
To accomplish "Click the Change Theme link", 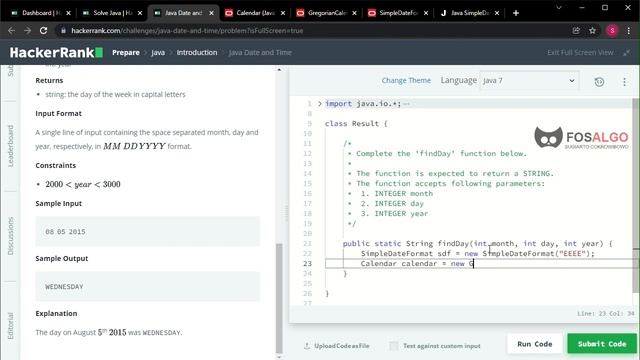I will tap(406, 80).
